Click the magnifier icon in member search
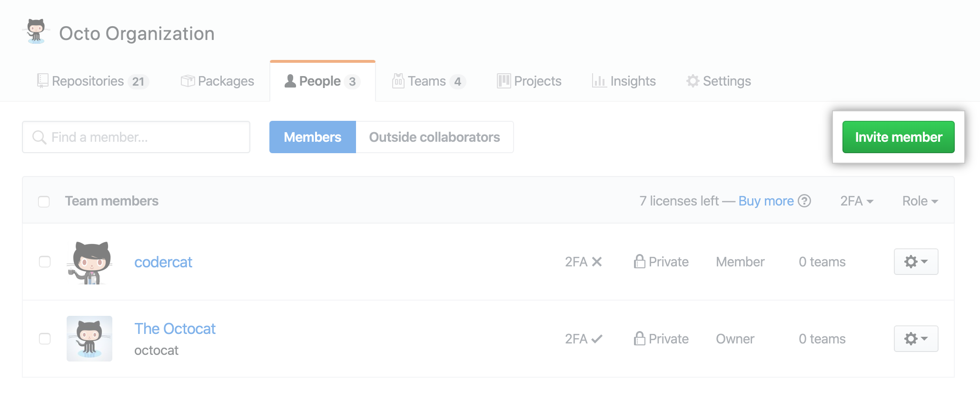Image resolution: width=980 pixels, height=401 pixels. [x=39, y=137]
